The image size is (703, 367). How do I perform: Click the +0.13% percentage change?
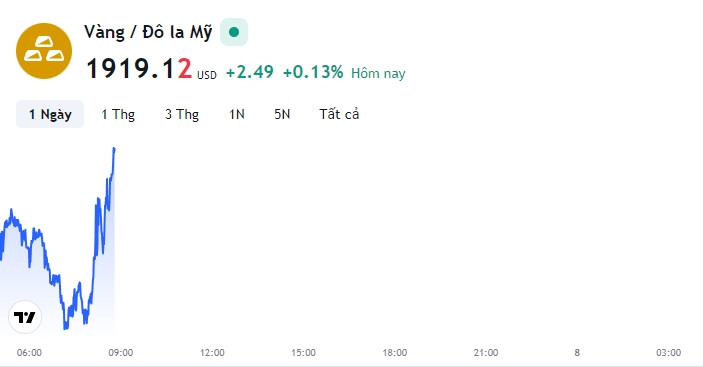(313, 72)
